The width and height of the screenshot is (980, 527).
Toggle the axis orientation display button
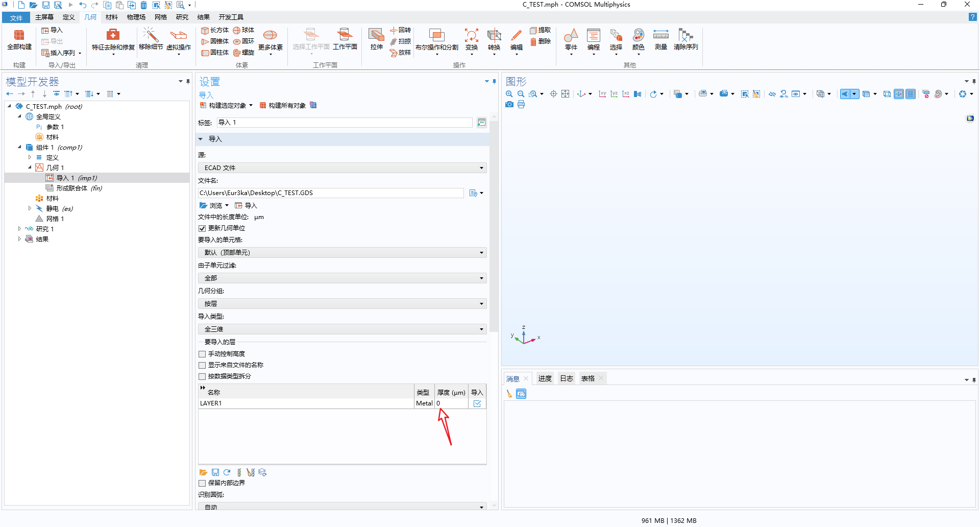pyautogui.click(x=899, y=94)
